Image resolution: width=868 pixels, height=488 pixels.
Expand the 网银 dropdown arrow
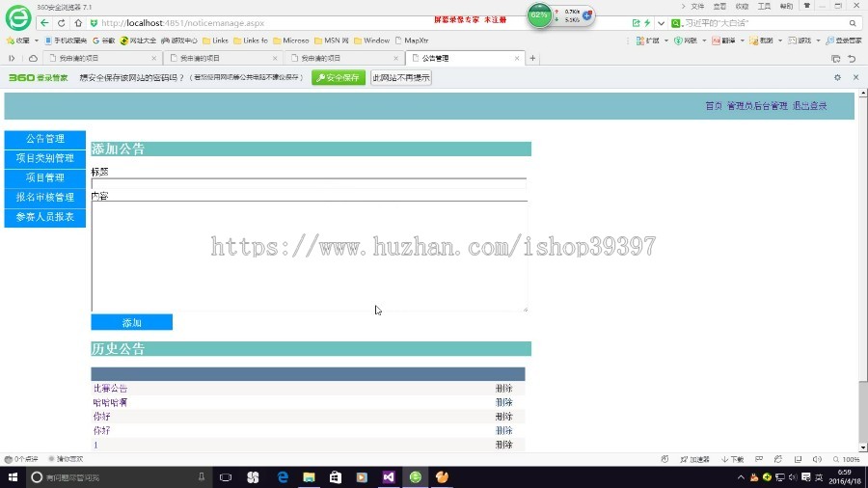click(x=704, y=41)
